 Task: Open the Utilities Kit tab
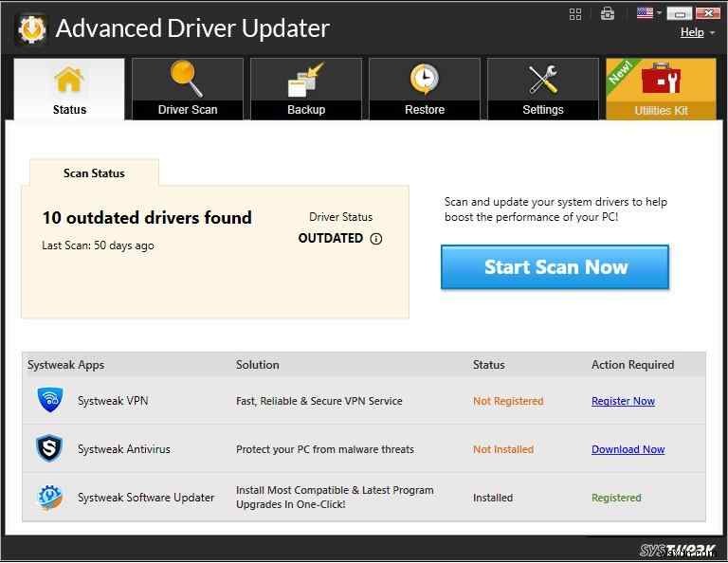pyautogui.click(x=661, y=89)
